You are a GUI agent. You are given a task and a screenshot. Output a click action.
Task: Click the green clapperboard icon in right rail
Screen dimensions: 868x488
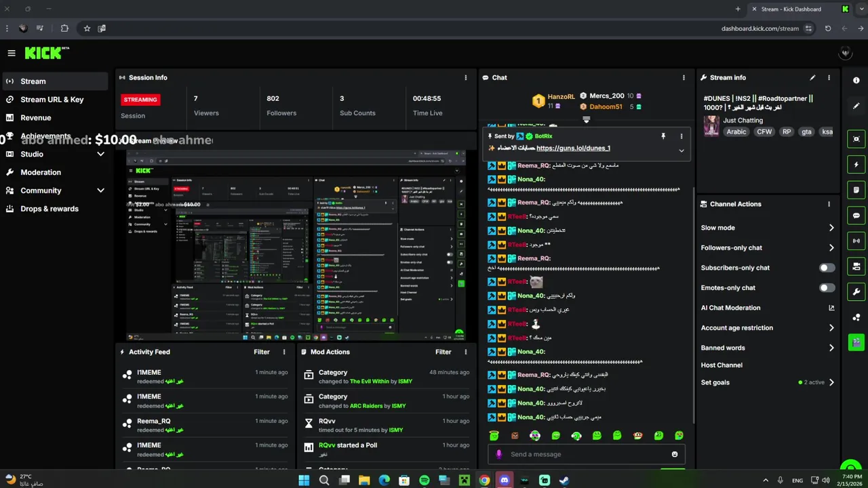click(856, 342)
